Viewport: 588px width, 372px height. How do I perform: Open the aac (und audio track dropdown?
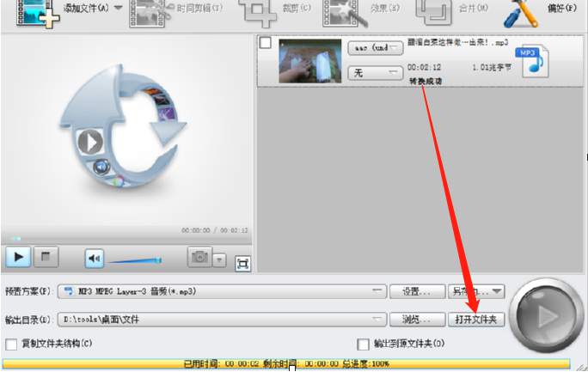tap(376, 47)
